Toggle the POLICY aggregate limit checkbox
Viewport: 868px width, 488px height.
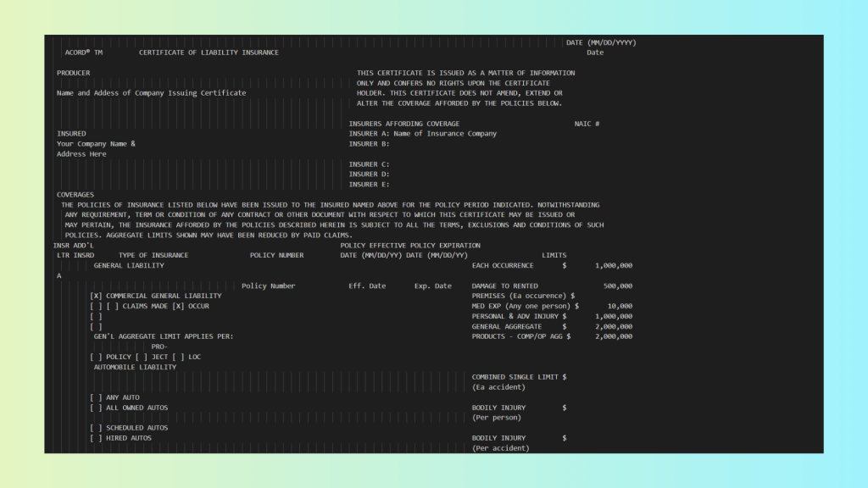click(x=96, y=358)
